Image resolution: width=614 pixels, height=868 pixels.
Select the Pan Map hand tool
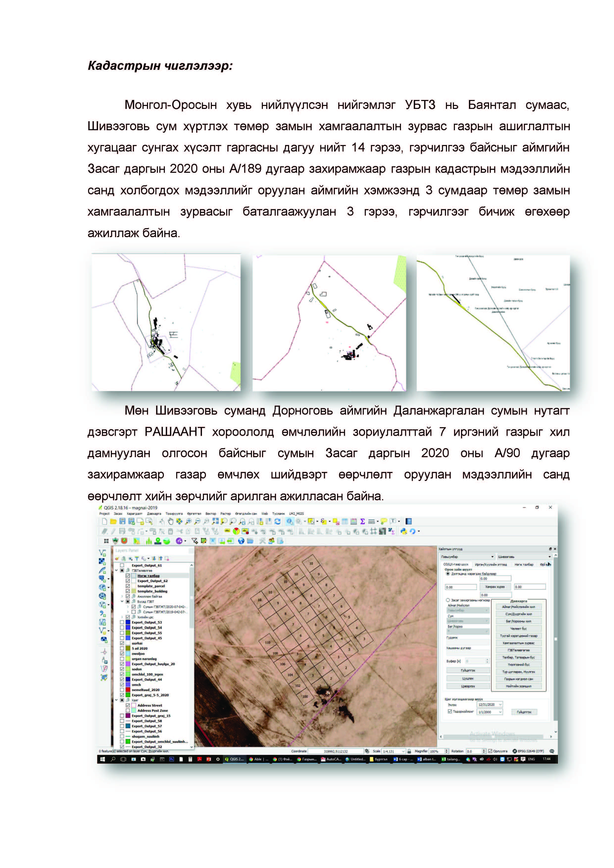[171, 522]
